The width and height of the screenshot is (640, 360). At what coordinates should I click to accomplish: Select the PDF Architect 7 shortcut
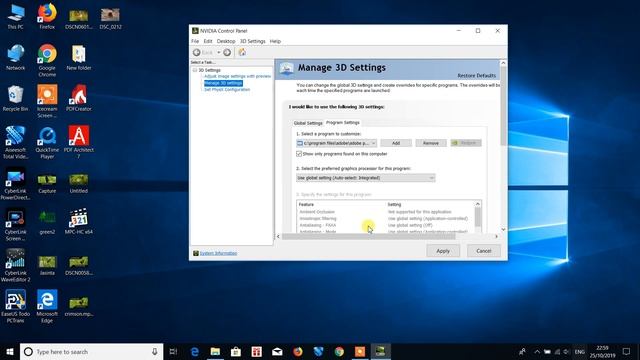coord(79,142)
